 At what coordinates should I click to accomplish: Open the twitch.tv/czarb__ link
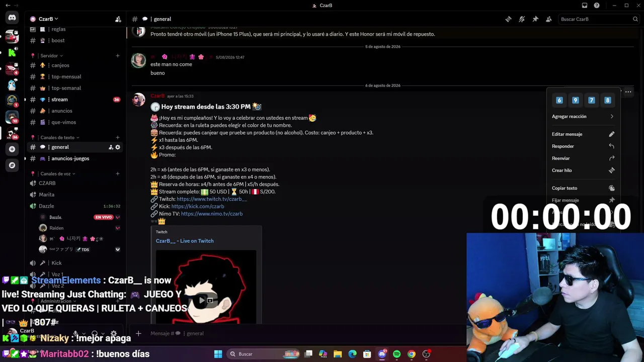tap(212, 199)
